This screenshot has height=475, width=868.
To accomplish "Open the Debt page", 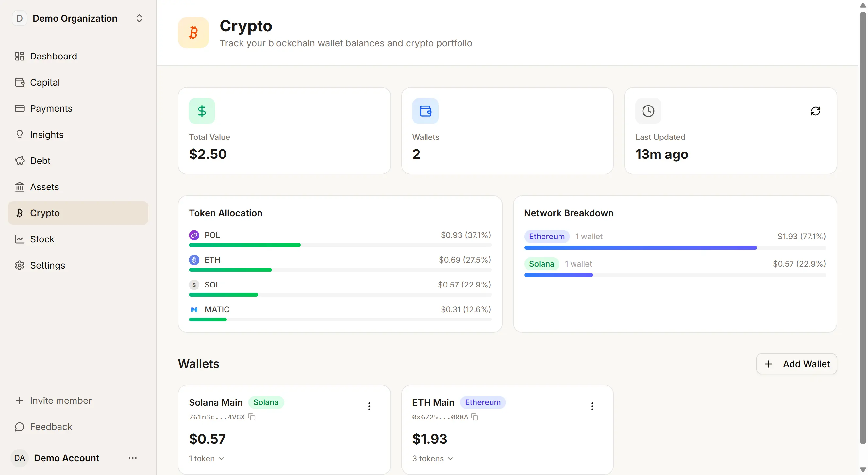I will (x=78, y=161).
